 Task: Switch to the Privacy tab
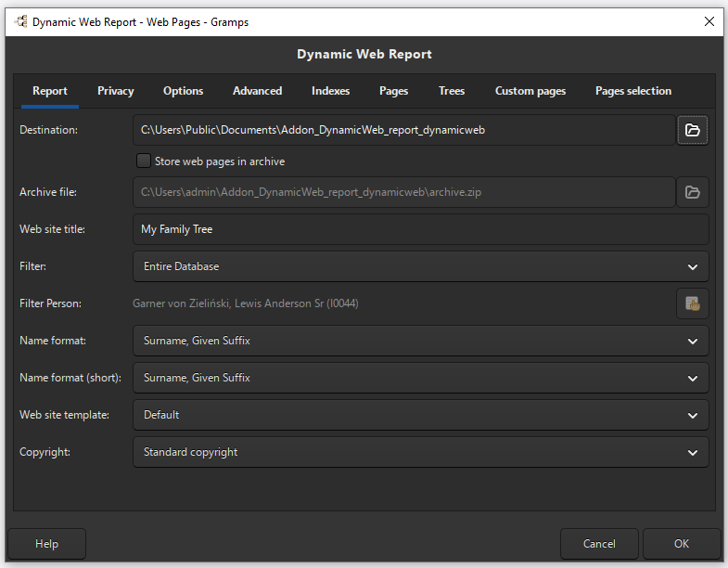click(x=116, y=91)
